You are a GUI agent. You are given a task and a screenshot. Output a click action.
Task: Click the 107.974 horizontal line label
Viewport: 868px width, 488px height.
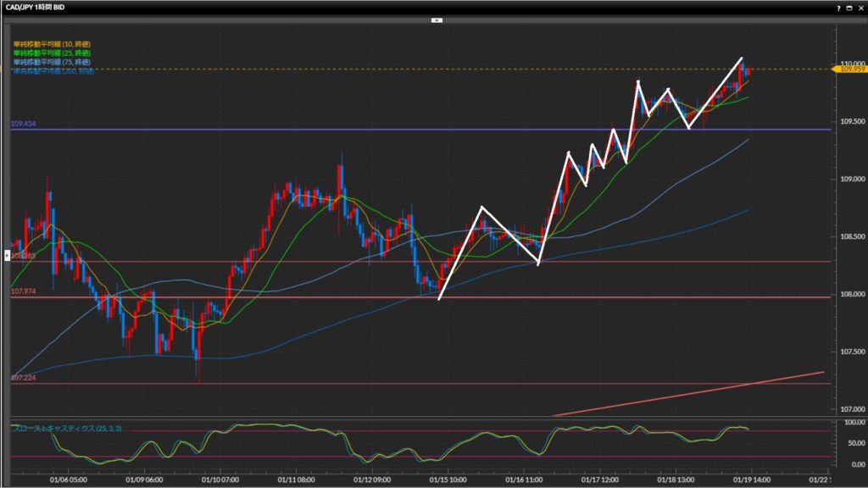[24, 291]
